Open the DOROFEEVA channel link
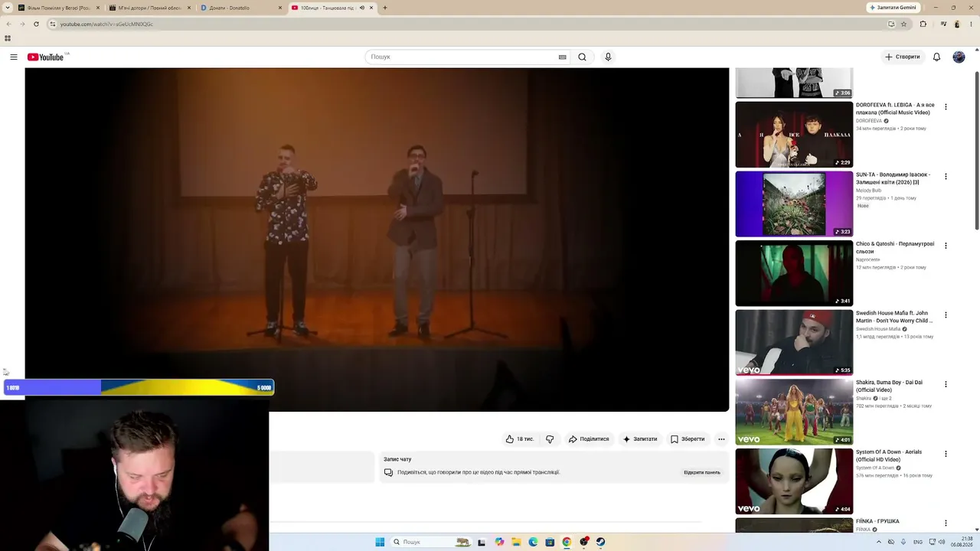The width and height of the screenshot is (980, 551). pos(869,121)
